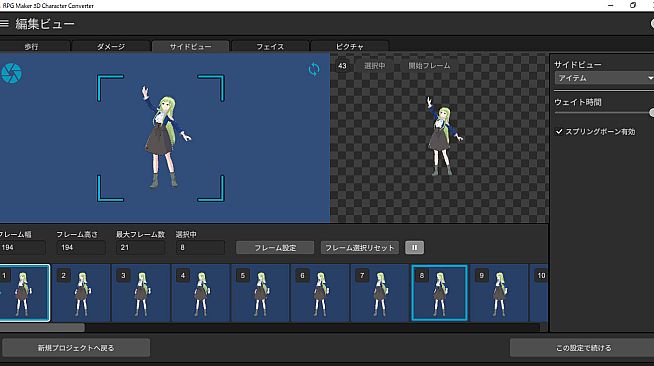Select the サイドビュー tab
Screen dimensions: 654x366
click(x=191, y=46)
